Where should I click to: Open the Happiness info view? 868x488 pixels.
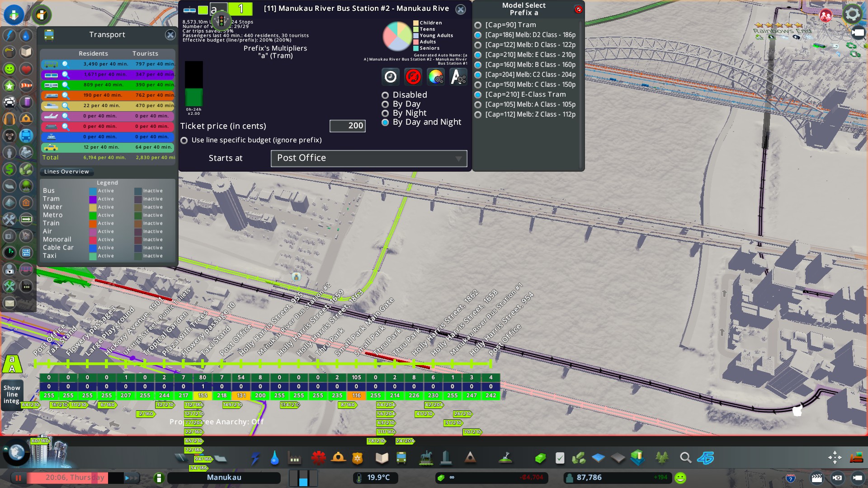[x=9, y=69]
